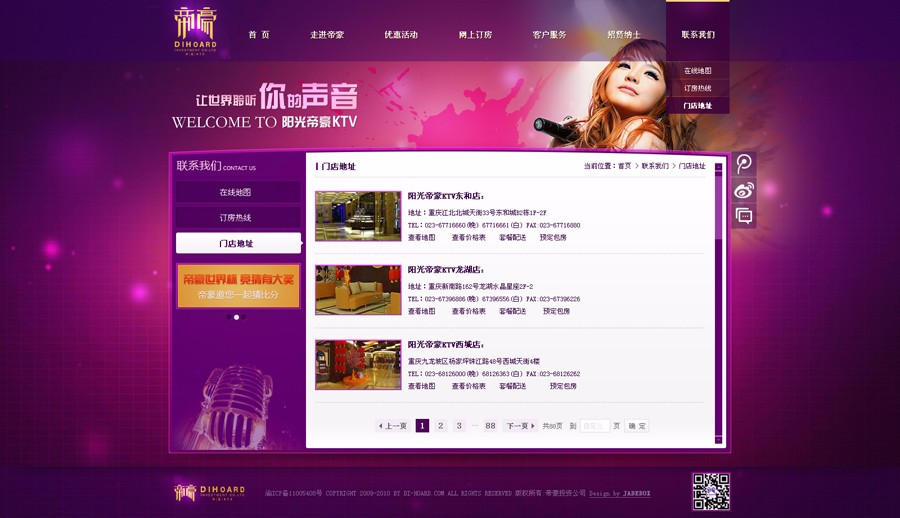Open 走进帝豪 navigation item

327,34
